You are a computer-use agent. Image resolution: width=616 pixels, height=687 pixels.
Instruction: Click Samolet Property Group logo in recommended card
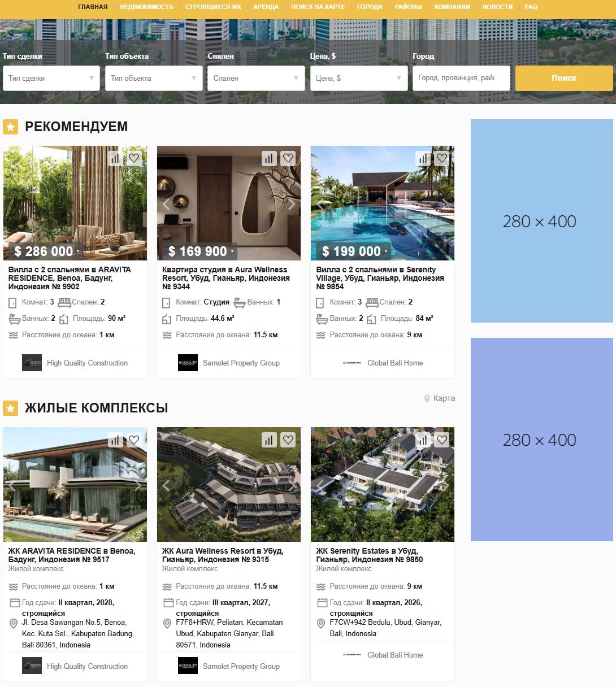(x=188, y=363)
